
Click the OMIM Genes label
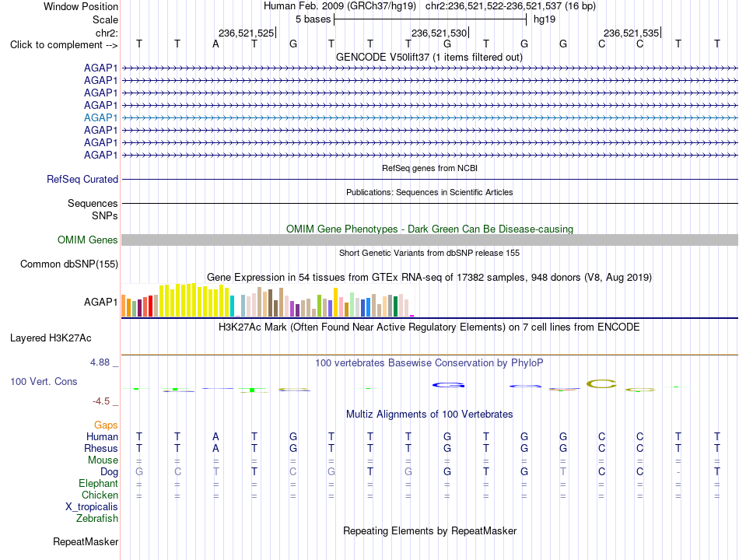click(88, 240)
